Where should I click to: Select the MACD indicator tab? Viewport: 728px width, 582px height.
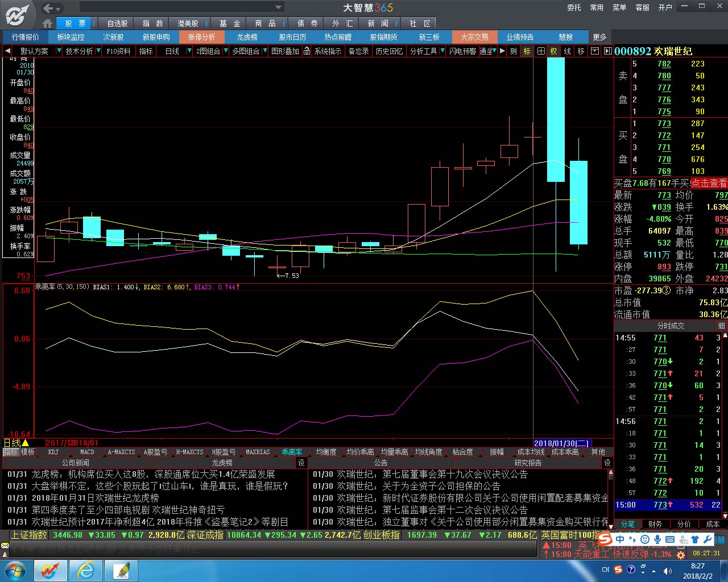87,452
